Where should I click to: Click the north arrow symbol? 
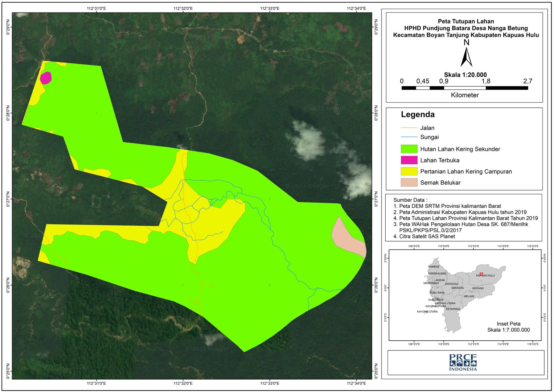[x=466, y=57]
